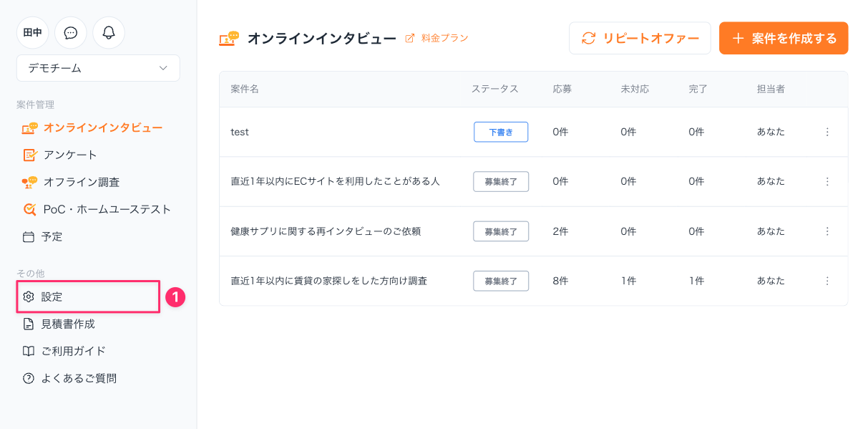
Task: Click the 田中 user avatar
Action: pos(33,33)
